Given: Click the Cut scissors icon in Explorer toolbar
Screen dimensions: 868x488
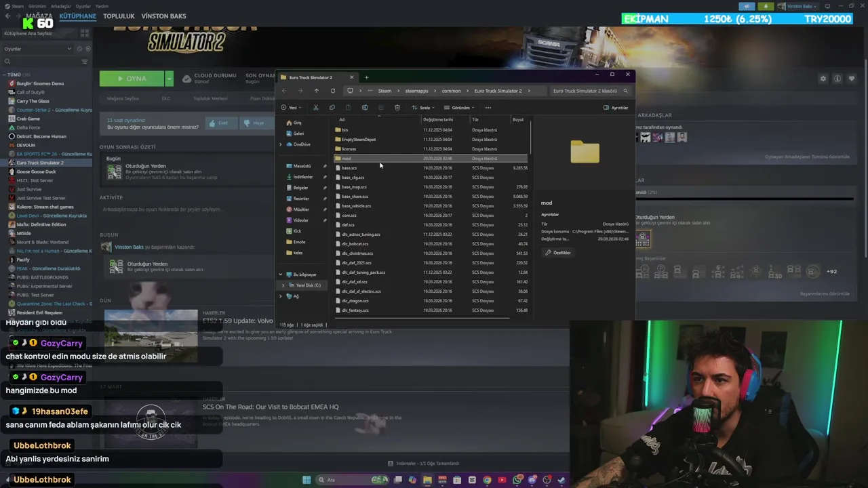Looking at the screenshot, I should pyautogui.click(x=315, y=108).
